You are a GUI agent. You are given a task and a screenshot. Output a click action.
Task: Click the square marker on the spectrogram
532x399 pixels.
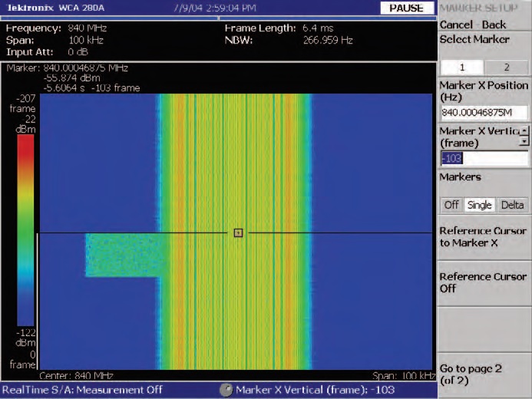point(238,232)
